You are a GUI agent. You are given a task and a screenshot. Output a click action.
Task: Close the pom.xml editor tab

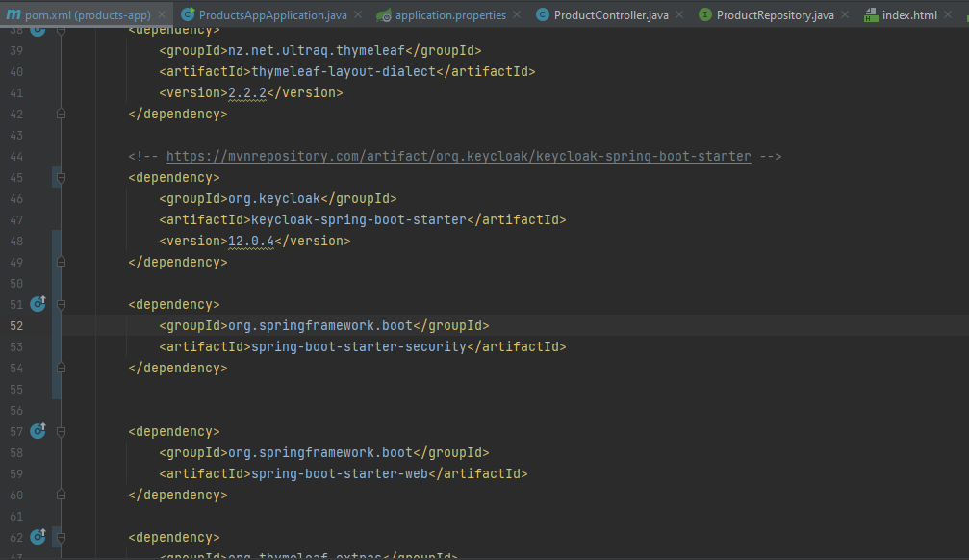(162, 14)
